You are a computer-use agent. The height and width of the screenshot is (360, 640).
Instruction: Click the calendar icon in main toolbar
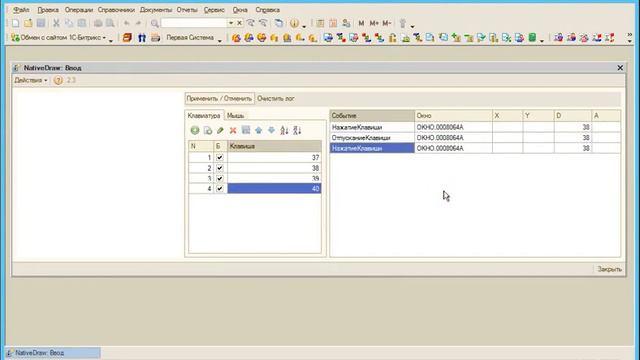pos(333,23)
